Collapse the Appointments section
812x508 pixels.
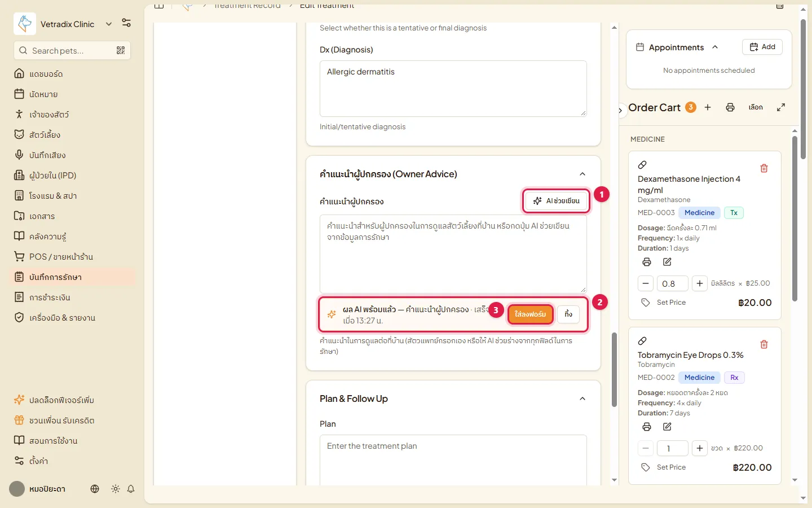pos(715,47)
